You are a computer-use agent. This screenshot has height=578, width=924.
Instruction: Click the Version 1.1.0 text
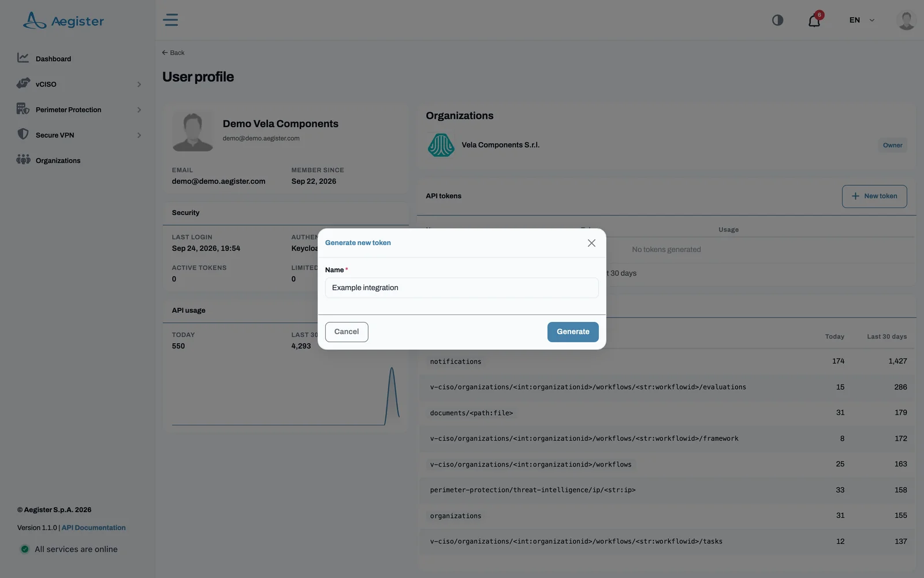[x=37, y=528]
